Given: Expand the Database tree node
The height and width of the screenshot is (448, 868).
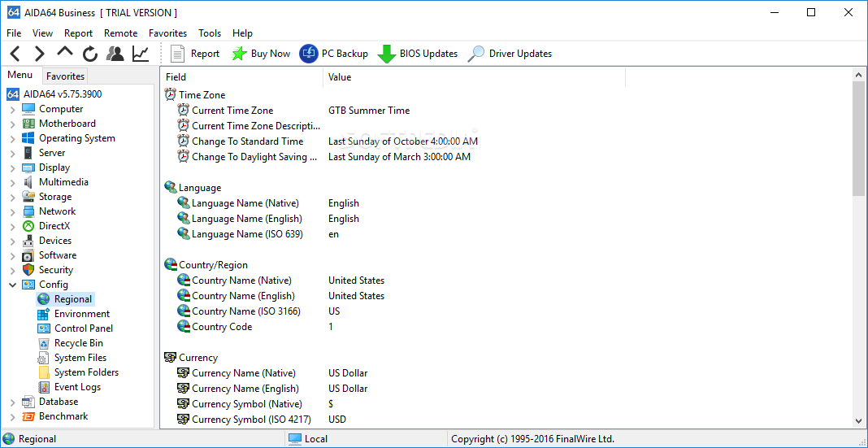Looking at the screenshot, I should (x=12, y=402).
